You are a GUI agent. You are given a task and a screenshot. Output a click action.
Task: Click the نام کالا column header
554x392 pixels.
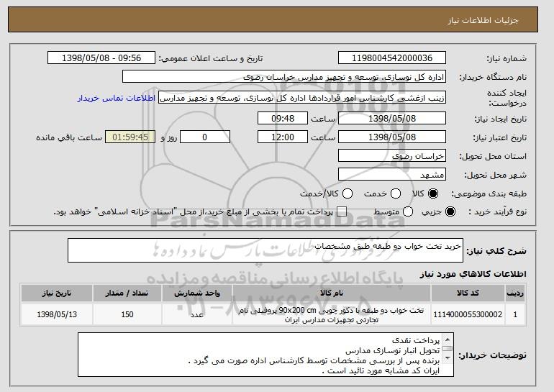(x=332, y=293)
